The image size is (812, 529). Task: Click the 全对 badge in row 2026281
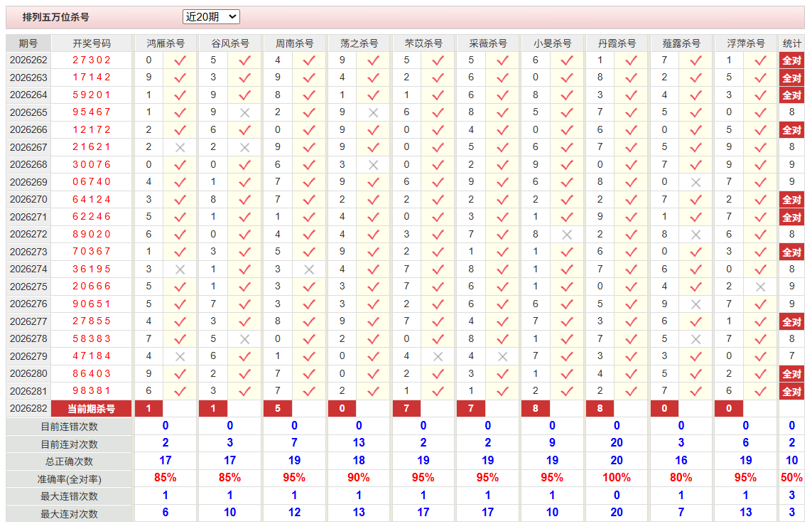coord(792,391)
